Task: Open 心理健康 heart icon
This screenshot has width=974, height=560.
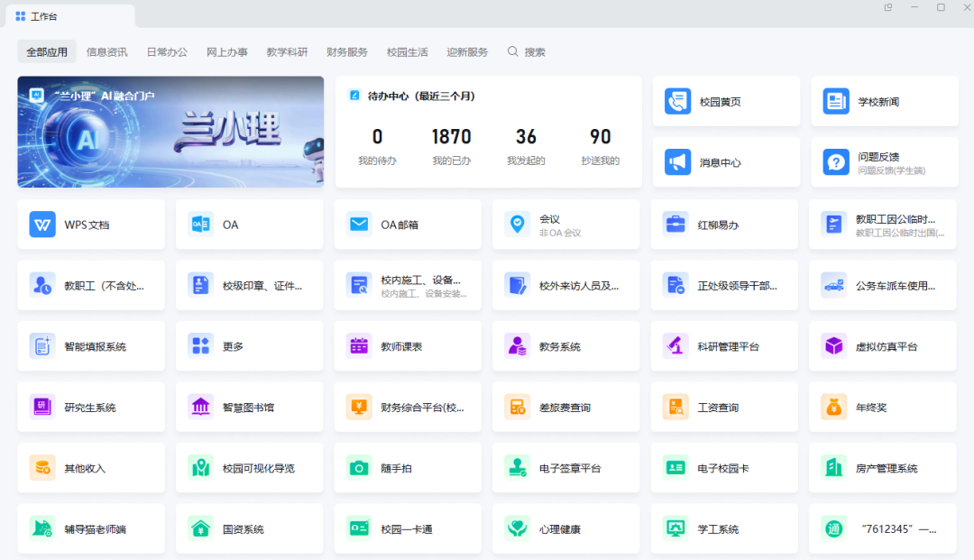Action: click(517, 528)
